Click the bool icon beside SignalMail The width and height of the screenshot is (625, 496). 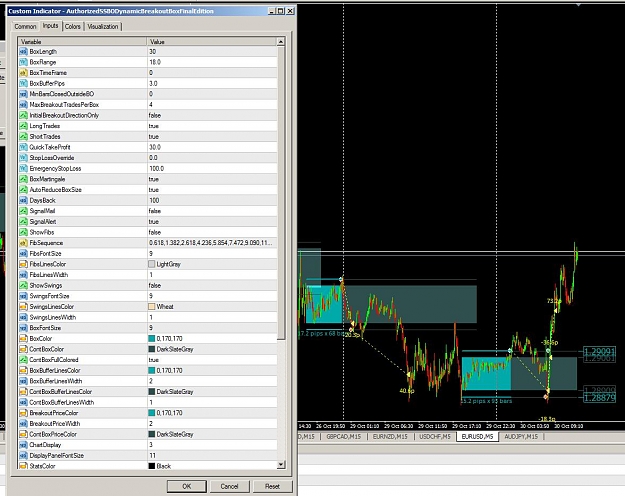pos(24,211)
